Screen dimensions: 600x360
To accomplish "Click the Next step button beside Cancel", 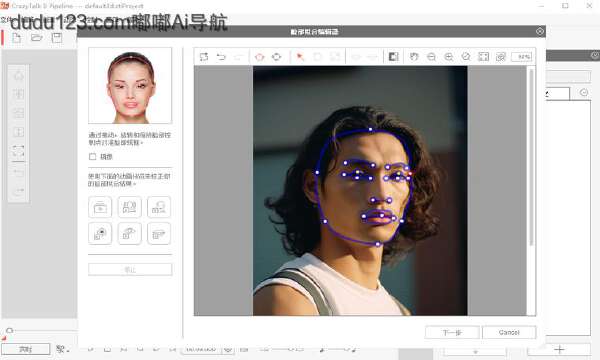I will (452, 332).
